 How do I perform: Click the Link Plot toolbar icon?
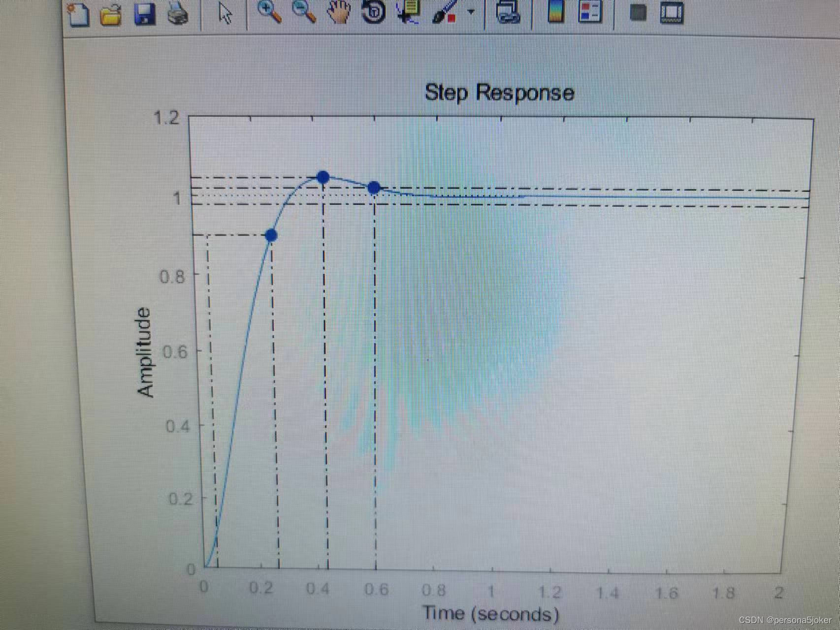(x=508, y=12)
